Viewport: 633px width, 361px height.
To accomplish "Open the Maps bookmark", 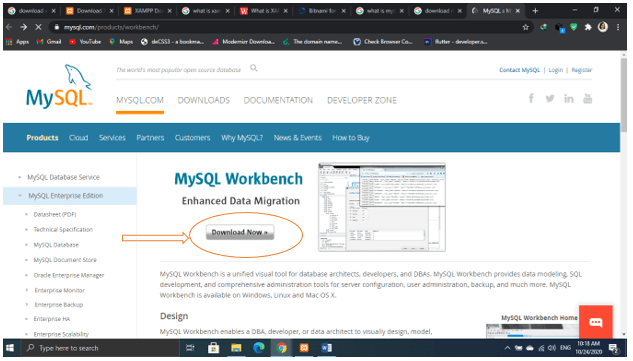I will pyautogui.click(x=122, y=42).
